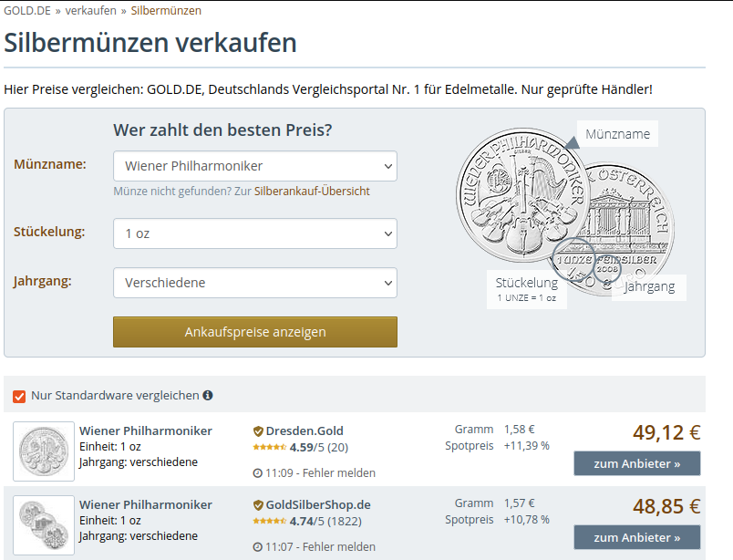The image size is (733, 560).
Task: Click zum Anbieter for GoldSilberShop.de
Action: pos(636,537)
